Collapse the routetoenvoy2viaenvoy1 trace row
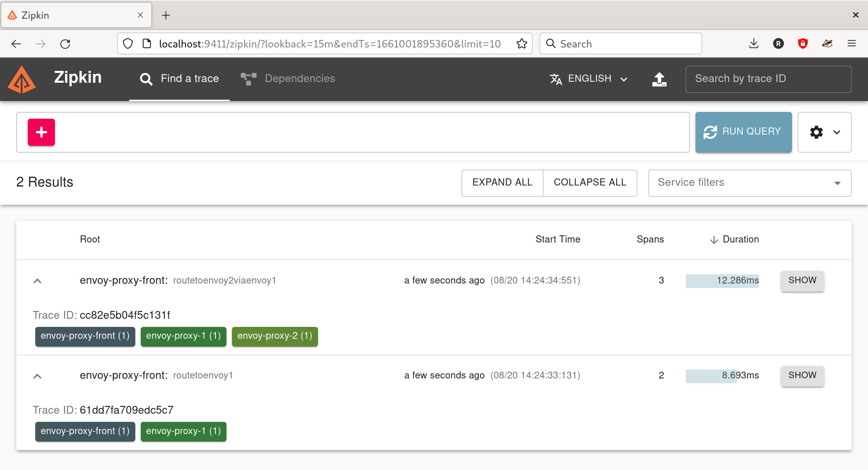 tap(37, 281)
